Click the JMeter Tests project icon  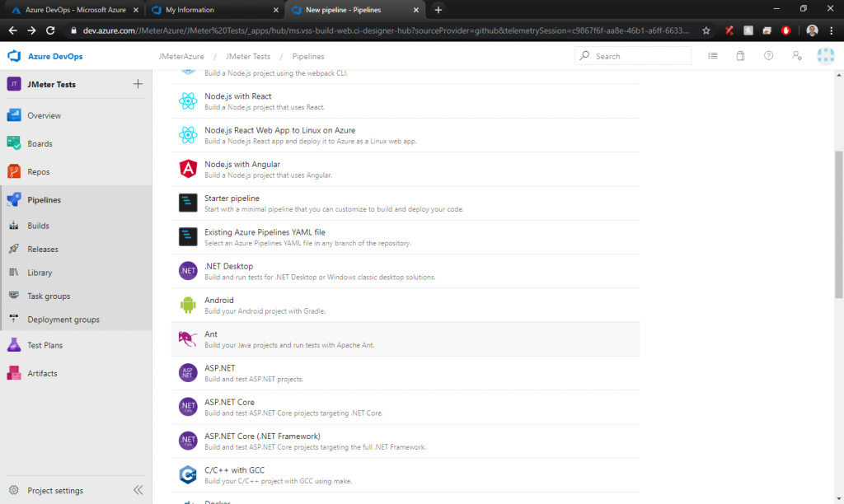tap(14, 84)
